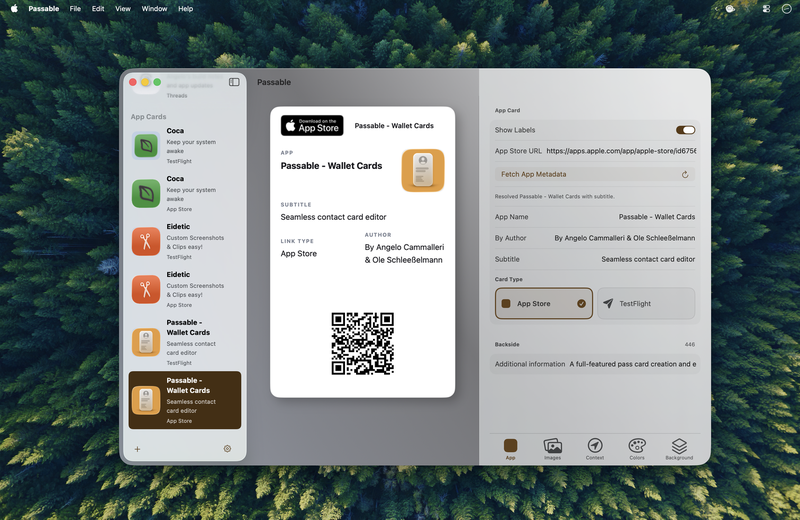Click 'App Cards' section header
The width and height of the screenshot is (800, 520).
coord(148,117)
